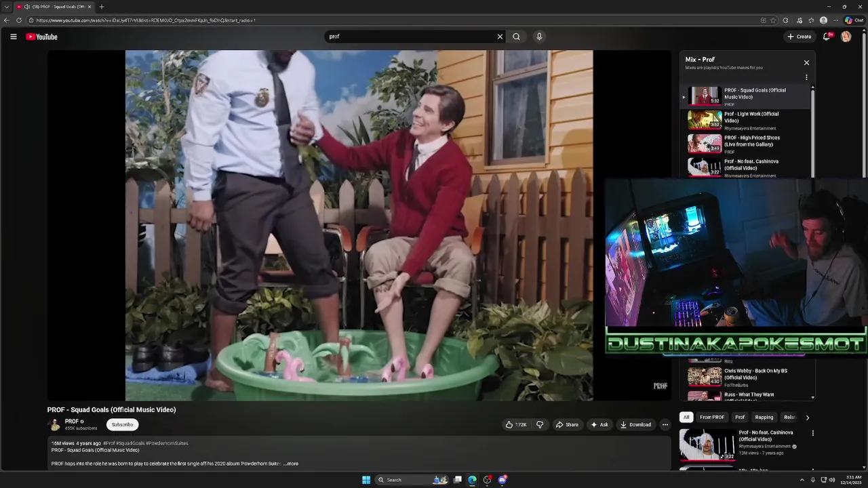868x488 pixels.
Task: Open clock showing 3:11 AM
Action: click(x=852, y=480)
